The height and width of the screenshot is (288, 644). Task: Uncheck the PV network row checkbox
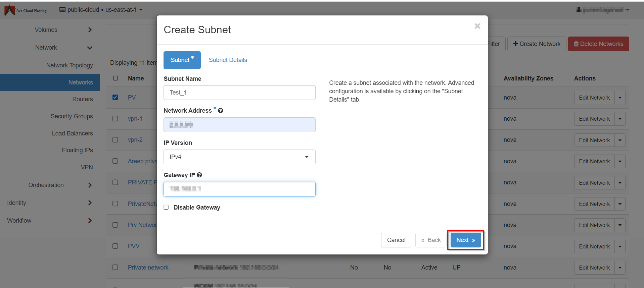pos(115,97)
